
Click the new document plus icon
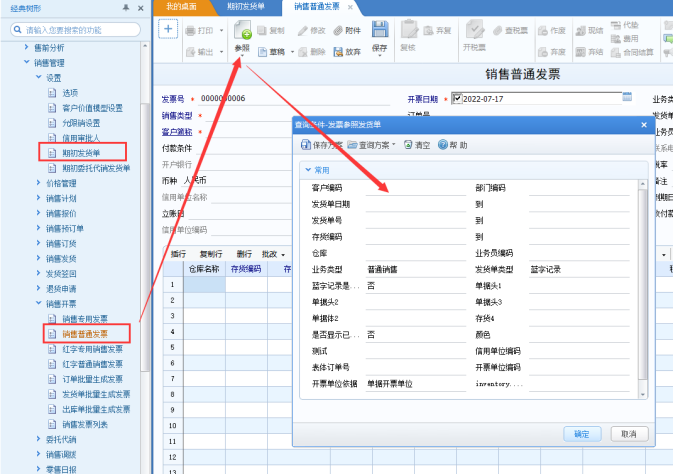pos(168,29)
